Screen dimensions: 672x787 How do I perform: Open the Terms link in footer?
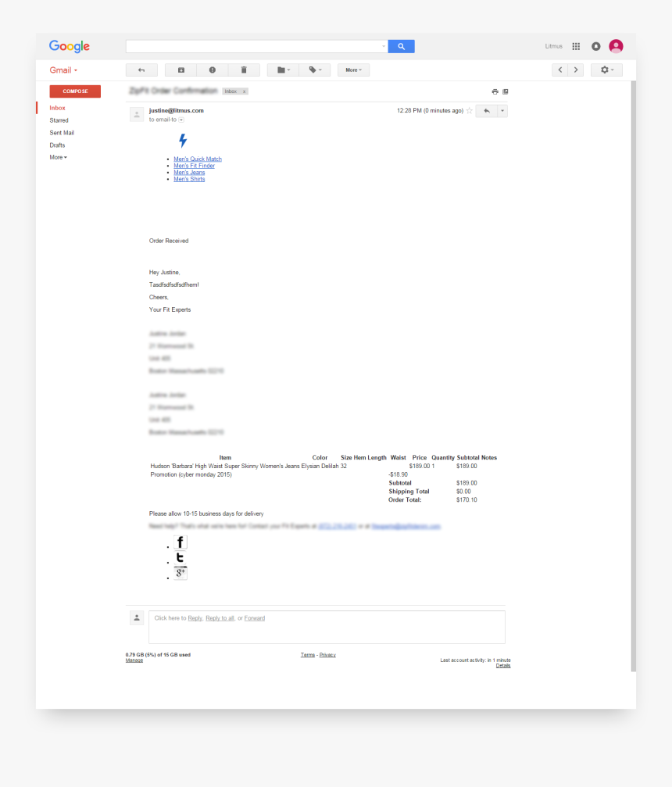[x=308, y=655]
